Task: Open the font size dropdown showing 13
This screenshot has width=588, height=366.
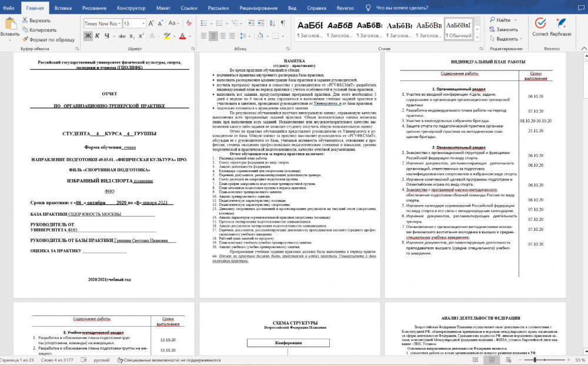Action: (143, 23)
